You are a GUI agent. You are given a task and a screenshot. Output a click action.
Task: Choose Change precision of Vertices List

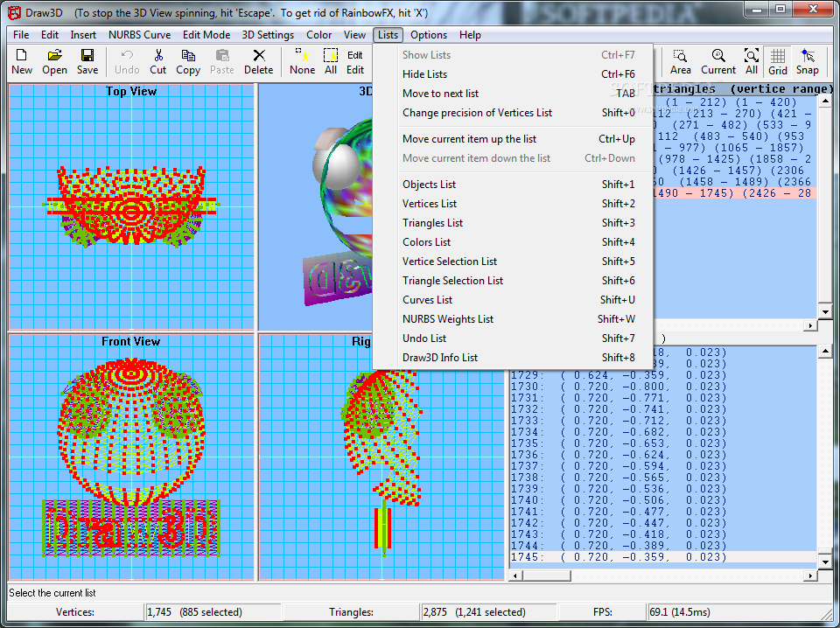[513, 113]
